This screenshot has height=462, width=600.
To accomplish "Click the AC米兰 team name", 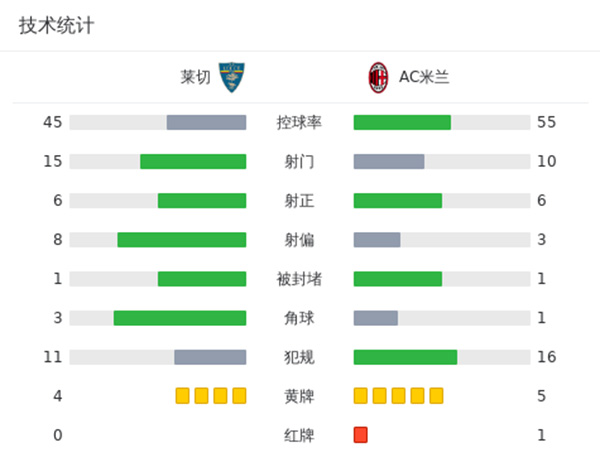I will (x=424, y=77).
